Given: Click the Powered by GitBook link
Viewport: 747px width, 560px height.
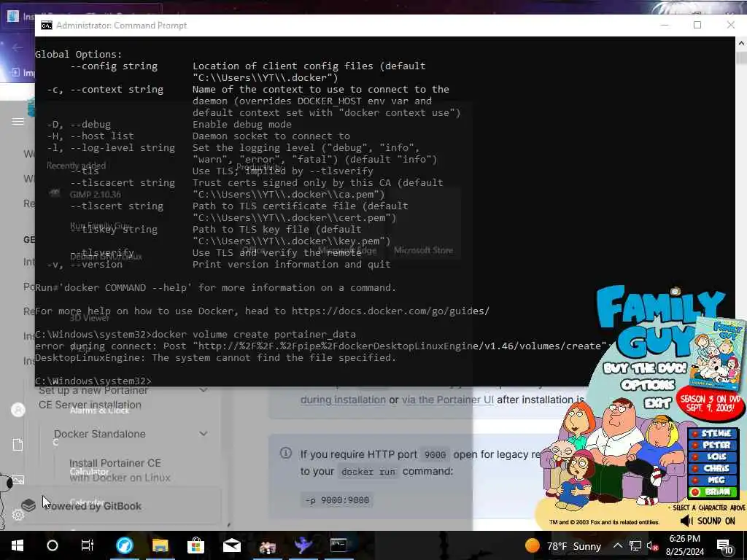Looking at the screenshot, I should tap(93, 506).
